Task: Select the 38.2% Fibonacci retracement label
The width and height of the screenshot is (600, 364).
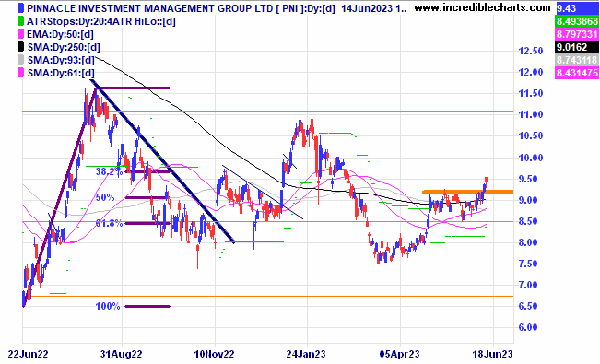Action: (x=109, y=171)
